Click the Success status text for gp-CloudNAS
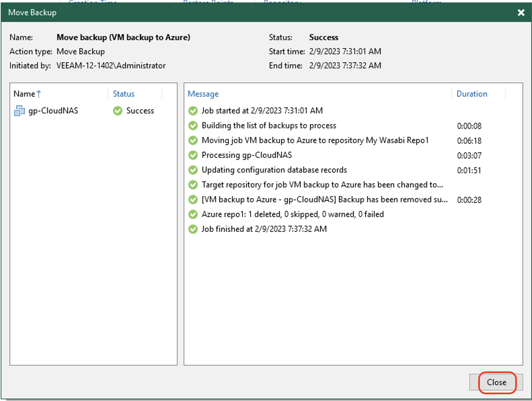This screenshot has height=401, width=532. [140, 111]
